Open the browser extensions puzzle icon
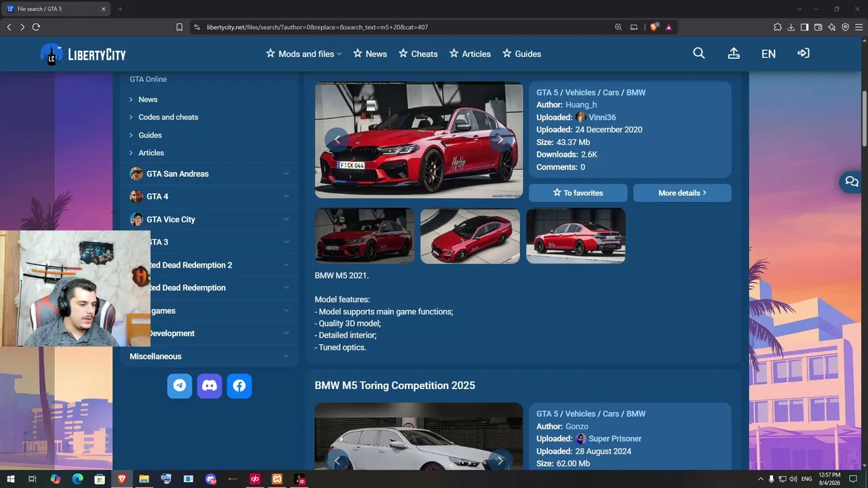Image resolution: width=868 pixels, height=488 pixels. pyautogui.click(x=778, y=27)
